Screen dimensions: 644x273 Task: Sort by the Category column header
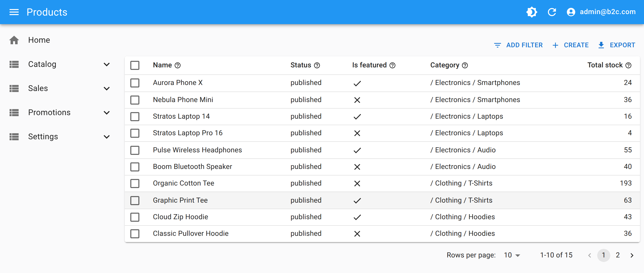coord(445,65)
